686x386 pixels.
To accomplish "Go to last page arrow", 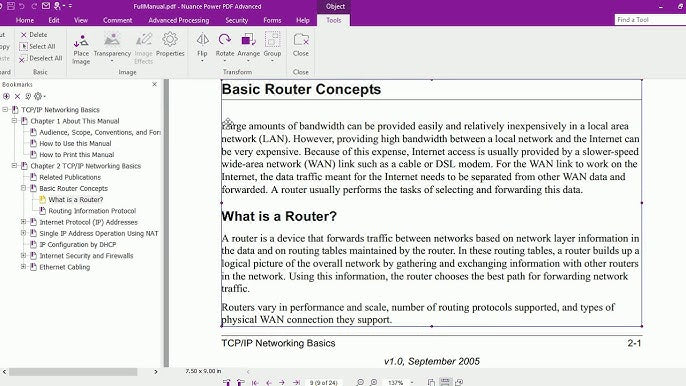I will coord(296,382).
